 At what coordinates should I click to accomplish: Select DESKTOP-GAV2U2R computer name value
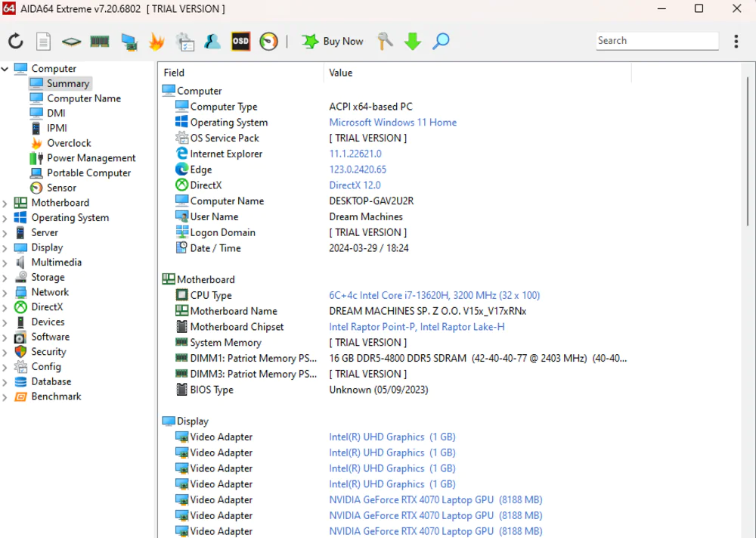(x=371, y=201)
